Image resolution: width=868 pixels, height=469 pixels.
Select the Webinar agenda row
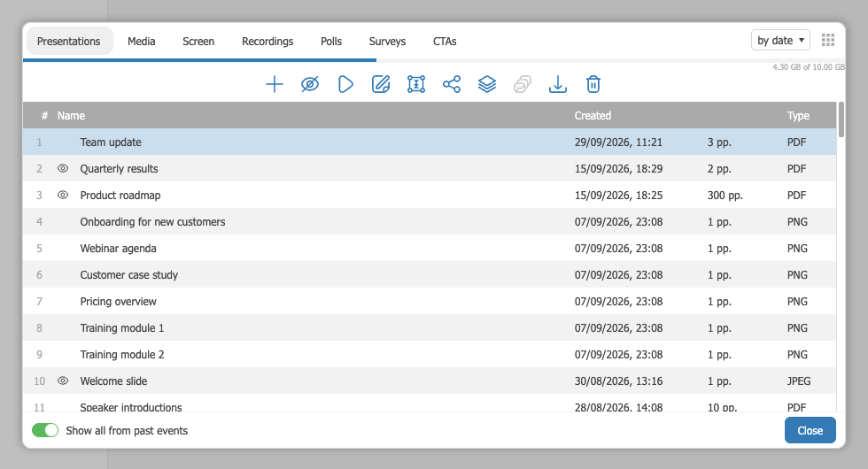(x=430, y=248)
